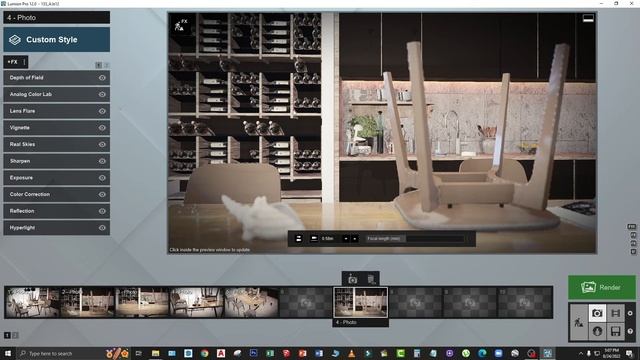Show hidden system tray icons
Screen dimensions: 640x360
(x=580, y=353)
